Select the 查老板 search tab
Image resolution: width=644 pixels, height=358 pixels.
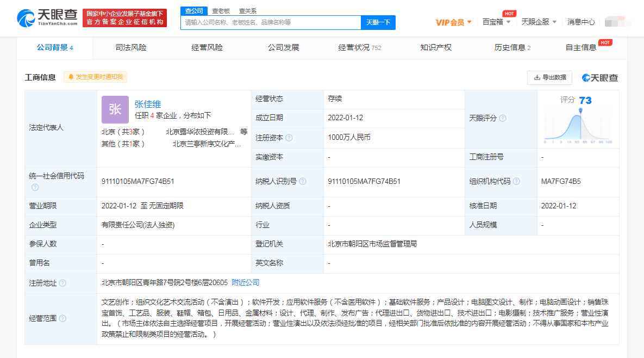pyautogui.click(x=221, y=11)
